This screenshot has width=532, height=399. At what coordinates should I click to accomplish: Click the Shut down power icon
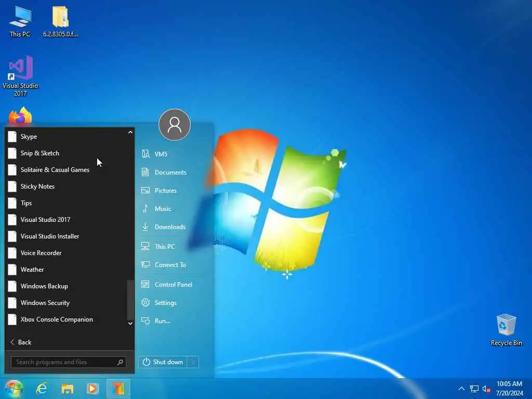146,362
